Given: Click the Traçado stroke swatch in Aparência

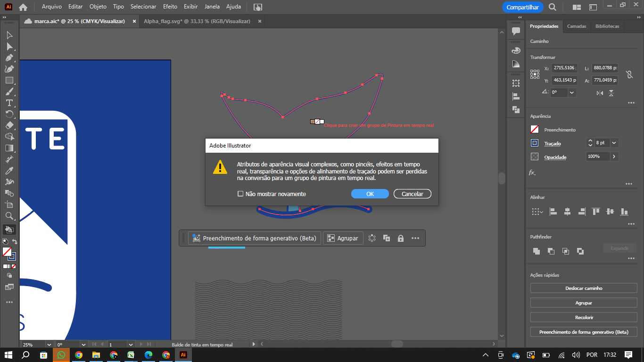Looking at the screenshot, I should [x=535, y=143].
